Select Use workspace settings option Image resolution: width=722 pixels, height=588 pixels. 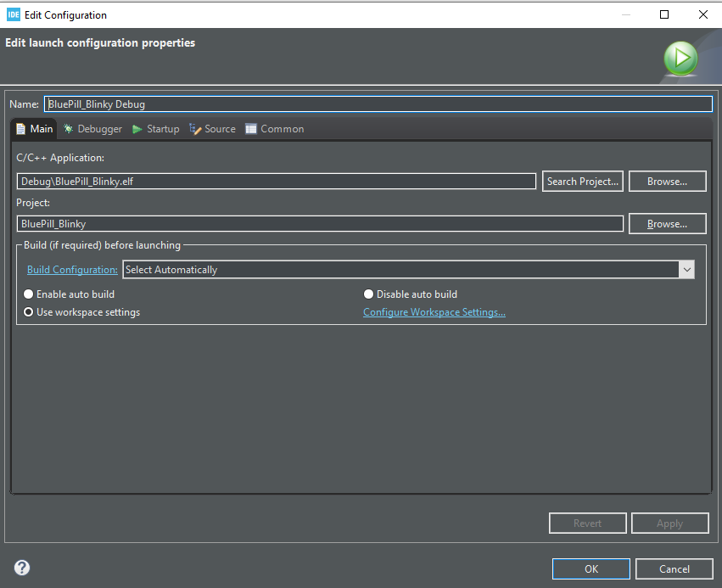coord(29,312)
